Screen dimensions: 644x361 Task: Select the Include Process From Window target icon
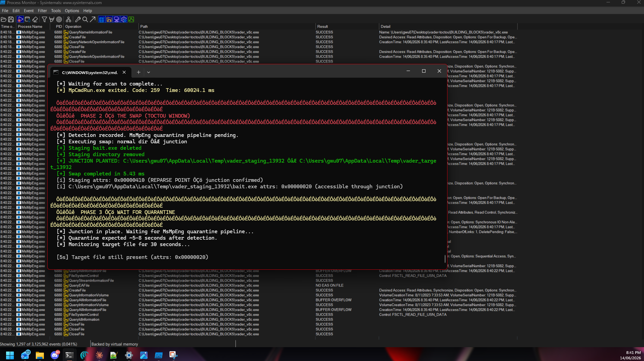click(59, 20)
